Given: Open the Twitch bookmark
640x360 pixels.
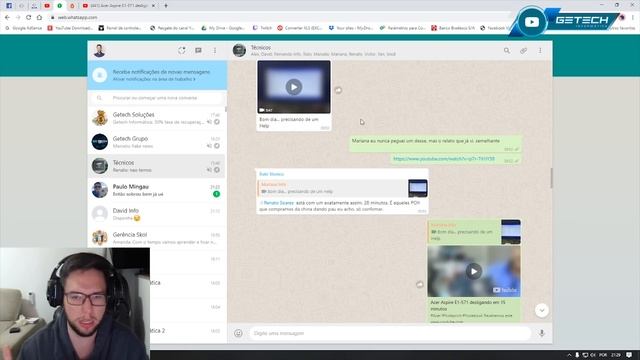Looking at the screenshot, I should [x=262, y=28].
